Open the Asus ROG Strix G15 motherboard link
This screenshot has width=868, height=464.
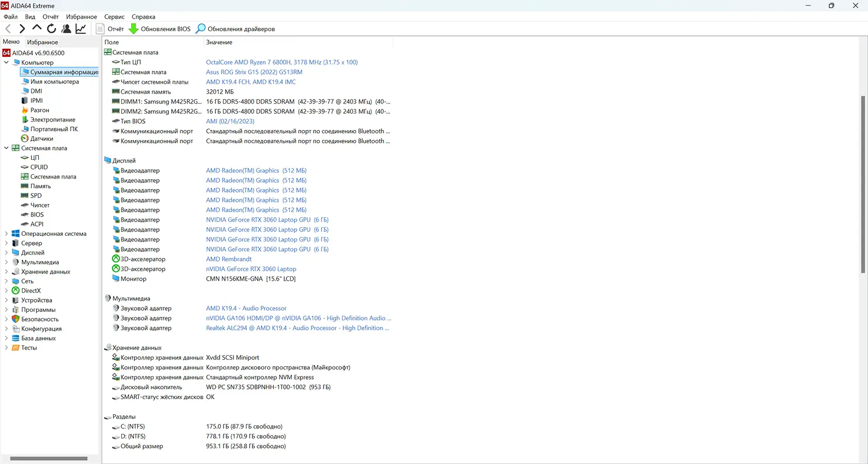pos(254,72)
